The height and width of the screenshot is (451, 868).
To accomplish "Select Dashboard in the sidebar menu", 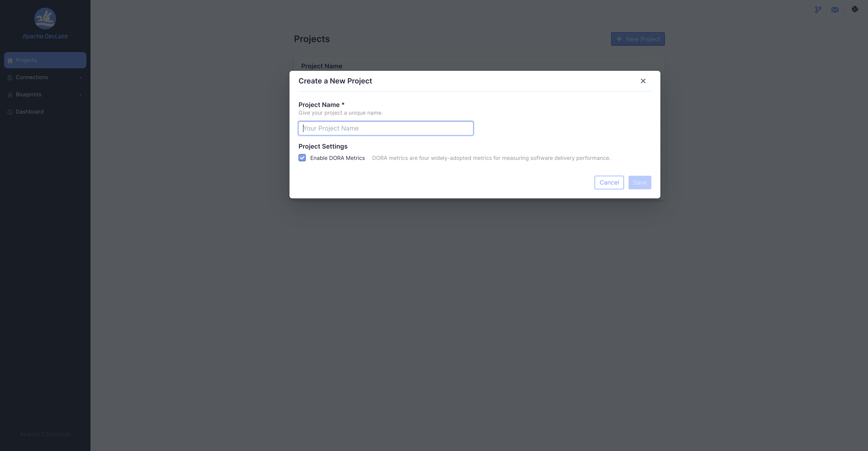I will pos(30,112).
